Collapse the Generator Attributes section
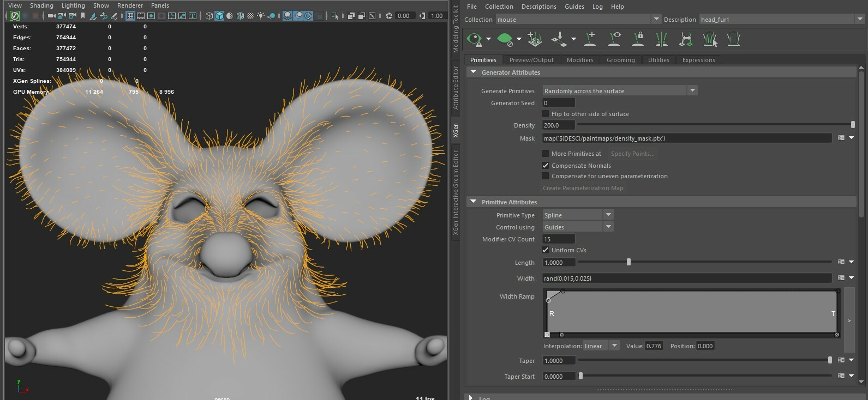 tap(474, 72)
